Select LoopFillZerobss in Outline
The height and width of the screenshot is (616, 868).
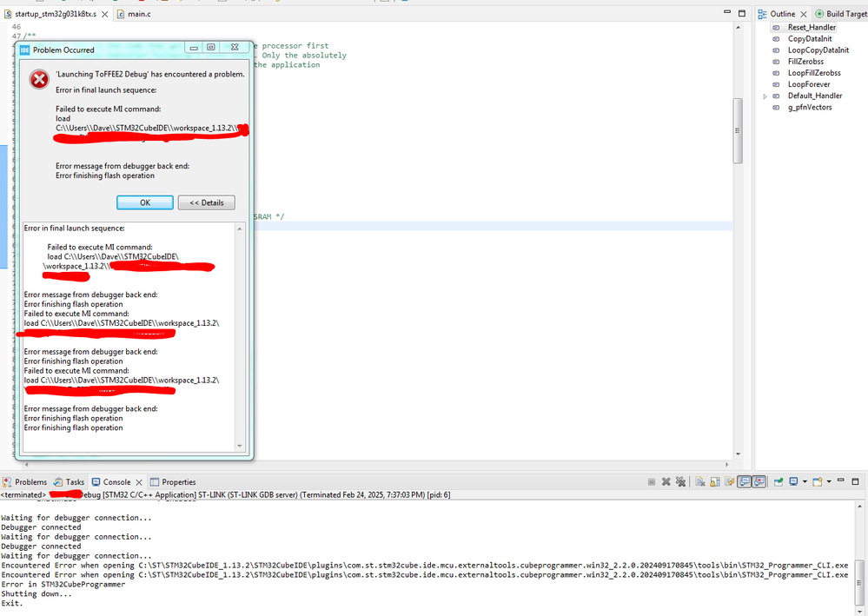(x=814, y=72)
